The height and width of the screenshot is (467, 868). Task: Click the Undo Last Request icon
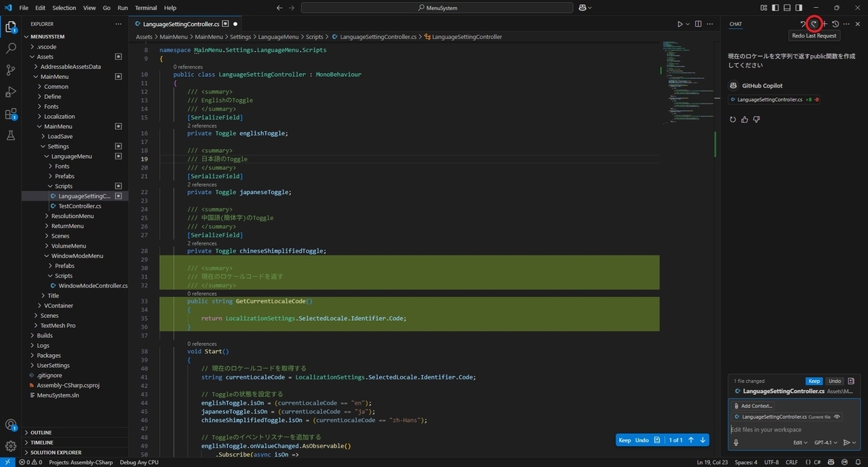point(802,24)
